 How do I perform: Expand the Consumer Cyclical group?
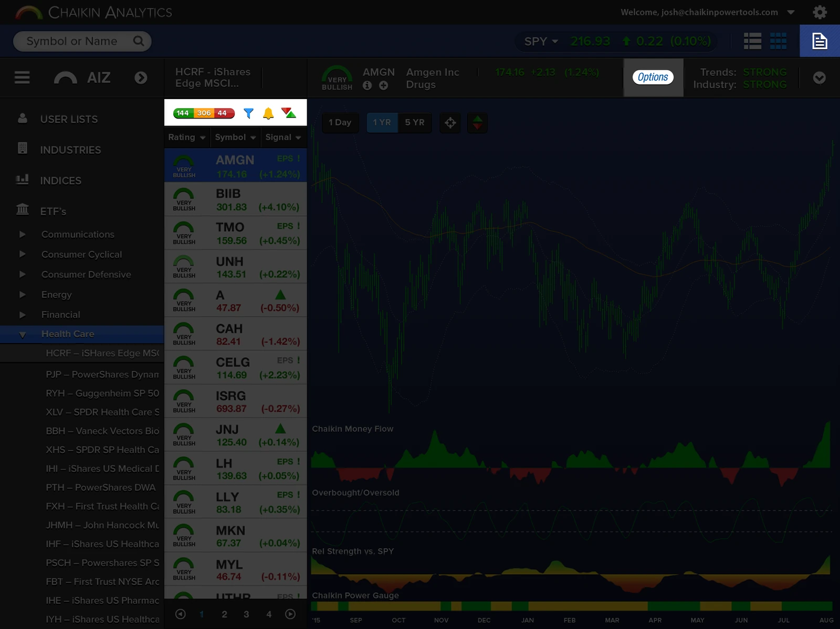22,254
